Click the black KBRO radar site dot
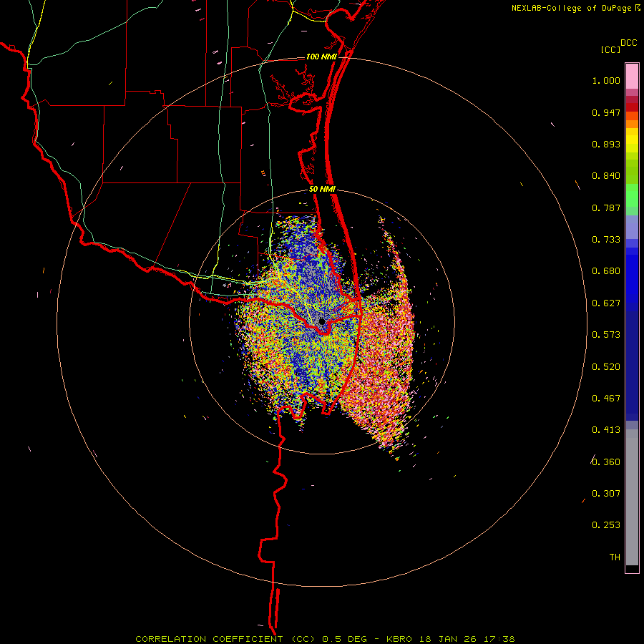This screenshot has height=644, width=644. pyautogui.click(x=322, y=321)
